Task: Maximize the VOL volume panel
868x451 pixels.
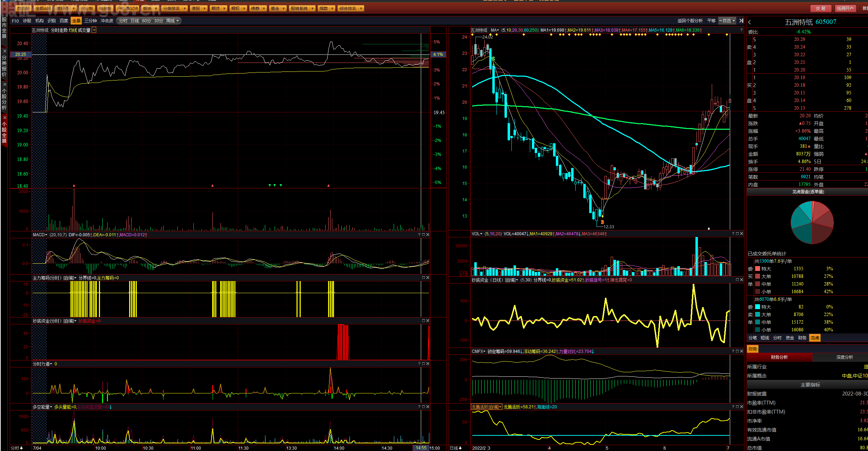Action: pyautogui.click(x=737, y=233)
